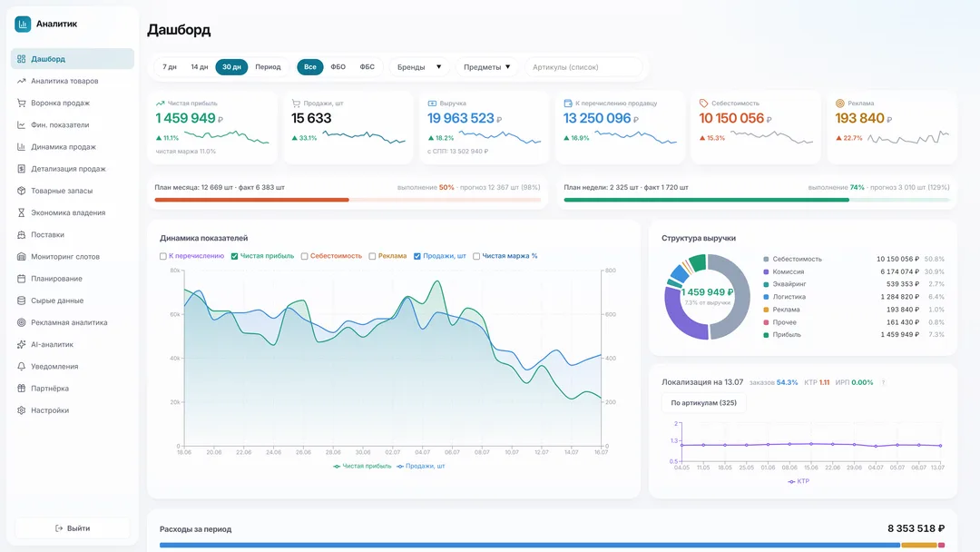Select the 7 дн period tab
This screenshot has height=552, width=980.
point(170,67)
